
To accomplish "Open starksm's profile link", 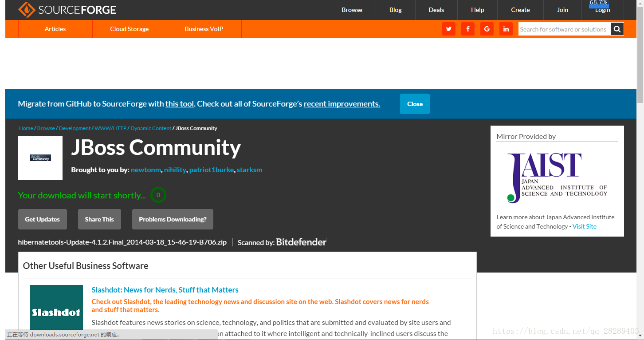I will click(x=250, y=170).
